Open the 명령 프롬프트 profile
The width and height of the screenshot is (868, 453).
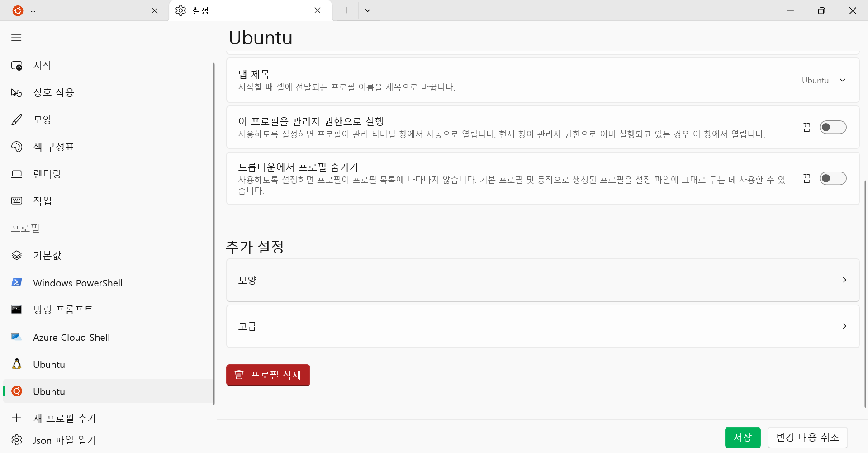point(108,310)
